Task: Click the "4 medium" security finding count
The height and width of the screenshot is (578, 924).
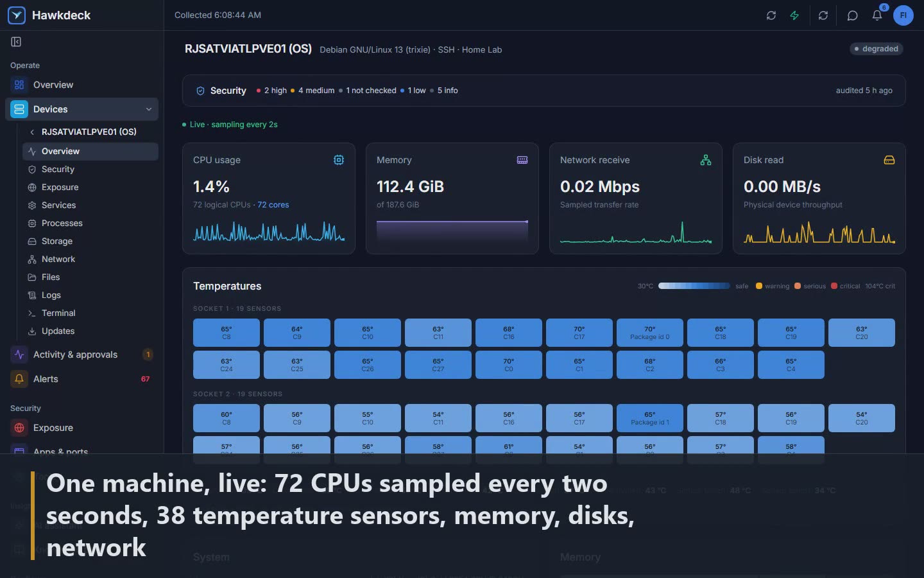Action: click(313, 91)
